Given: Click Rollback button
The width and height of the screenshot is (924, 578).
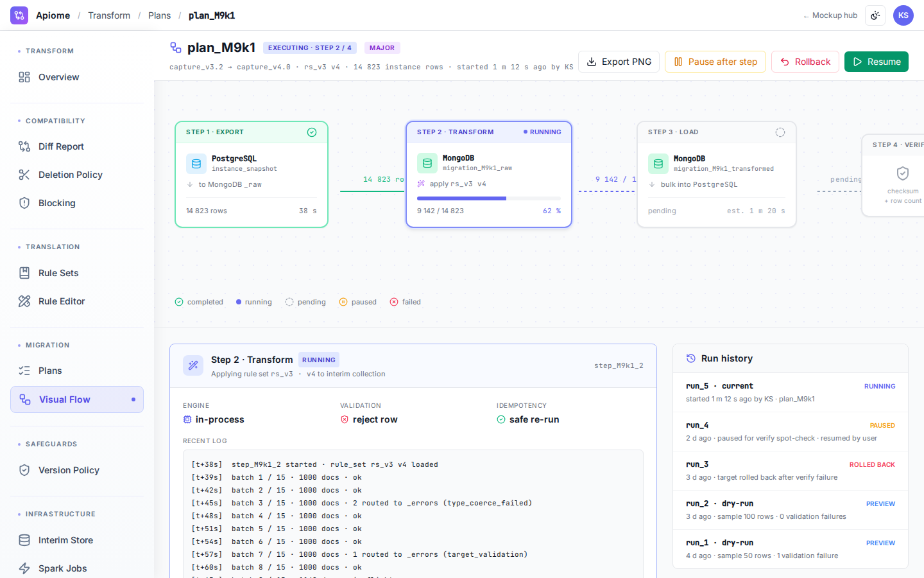Looking at the screenshot, I should click(805, 62).
